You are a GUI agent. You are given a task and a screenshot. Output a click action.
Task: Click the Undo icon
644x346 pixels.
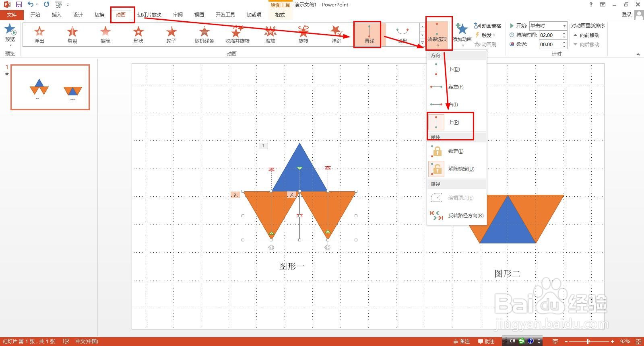[31, 4]
